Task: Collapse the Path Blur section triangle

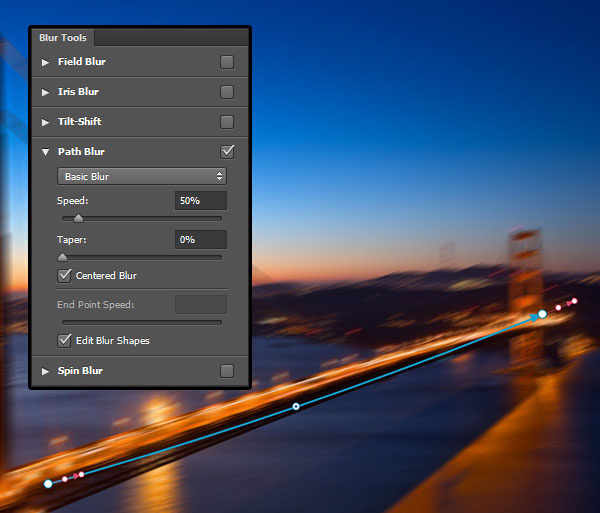Action: 45,152
